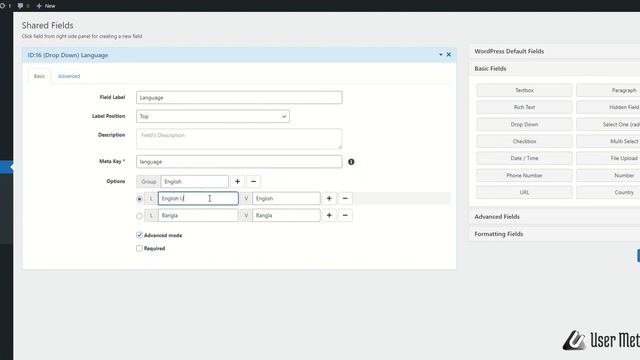Screen dimensions: 640x360
Task: Add a Drop Down field
Action: click(524, 124)
